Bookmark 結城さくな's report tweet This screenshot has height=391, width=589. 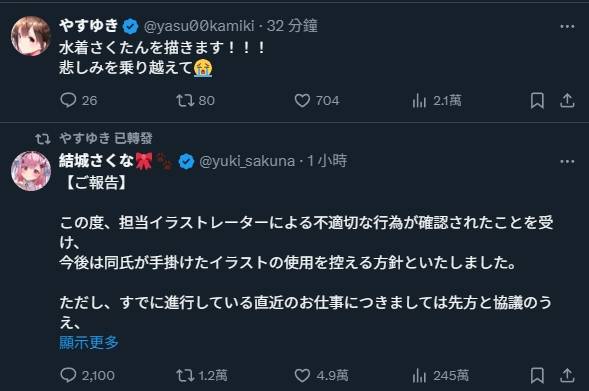click(x=537, y=375)
